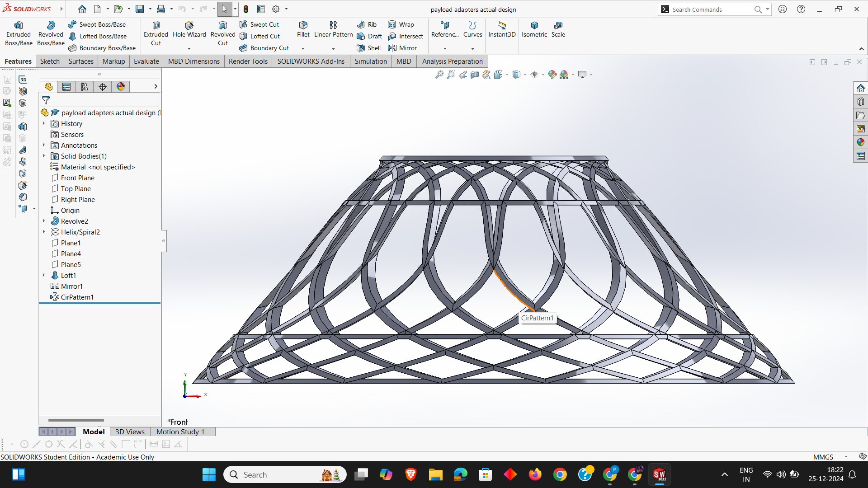Open the Hole Wizard tool
This screenshot has height=488, width=868.
(189, 33)
